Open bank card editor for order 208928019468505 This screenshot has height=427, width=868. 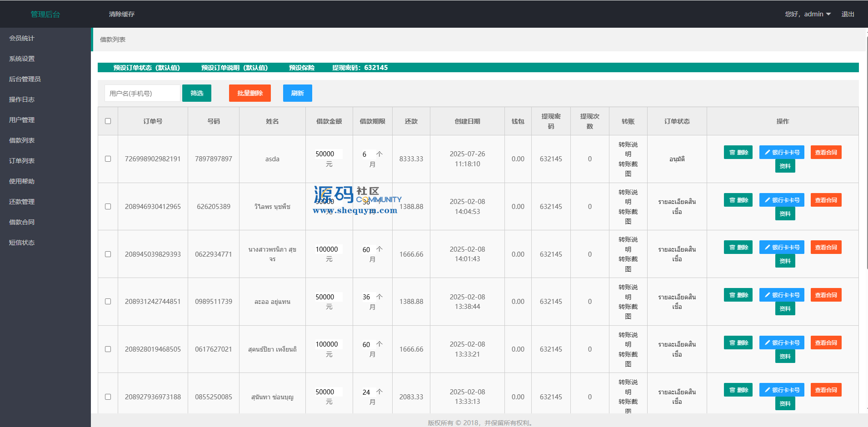pyautogui.click(x=782, y=343)
